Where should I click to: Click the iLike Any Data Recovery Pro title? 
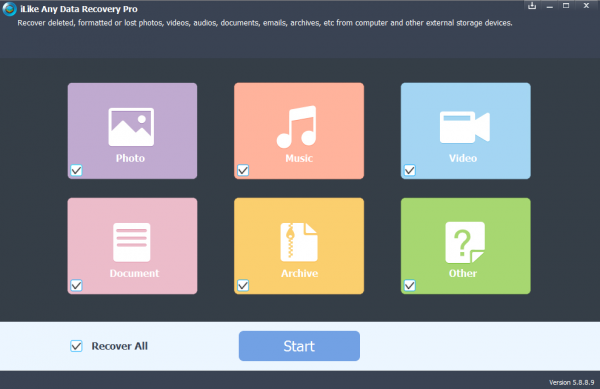click(x=79, y=9)
